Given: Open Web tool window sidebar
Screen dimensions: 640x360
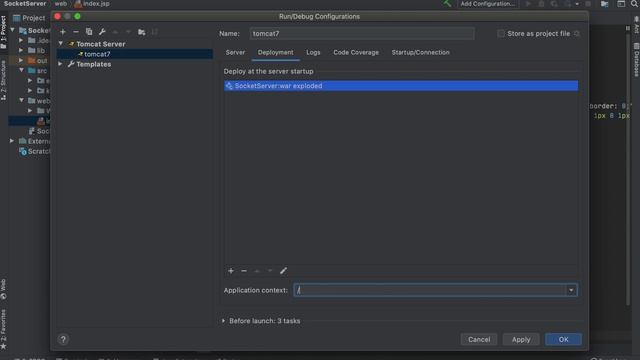Looking at the screenshot, I should pyautogui.click(x=3, y=289).
